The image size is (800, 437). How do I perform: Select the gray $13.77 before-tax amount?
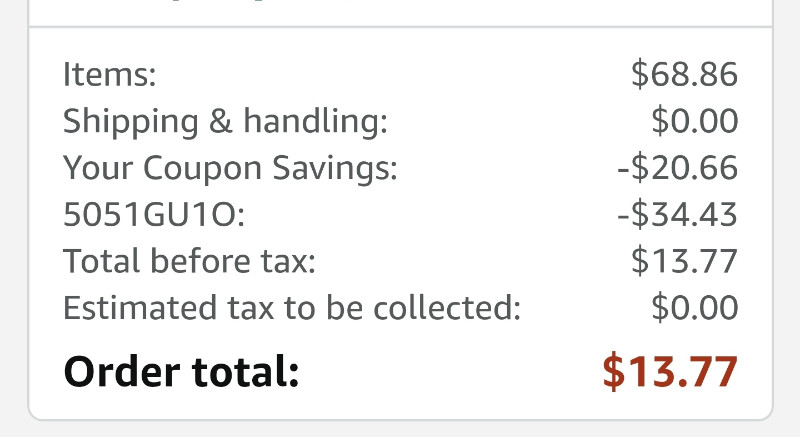pos(684,261)
